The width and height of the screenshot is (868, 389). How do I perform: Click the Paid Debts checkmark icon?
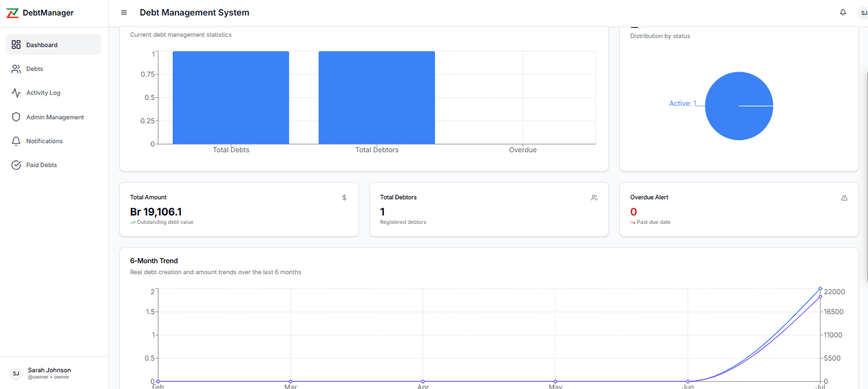click(x=16, y=165)
